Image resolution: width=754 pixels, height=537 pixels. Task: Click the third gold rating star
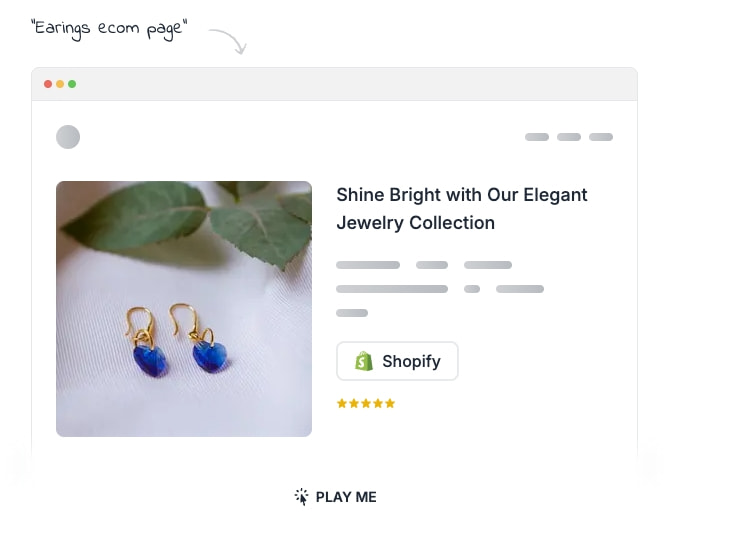click(x=366, y=403)
